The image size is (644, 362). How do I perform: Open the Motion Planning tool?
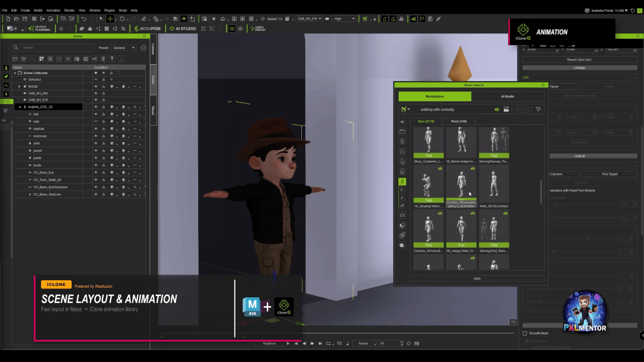pyautogui.click(x=40, y=28)
